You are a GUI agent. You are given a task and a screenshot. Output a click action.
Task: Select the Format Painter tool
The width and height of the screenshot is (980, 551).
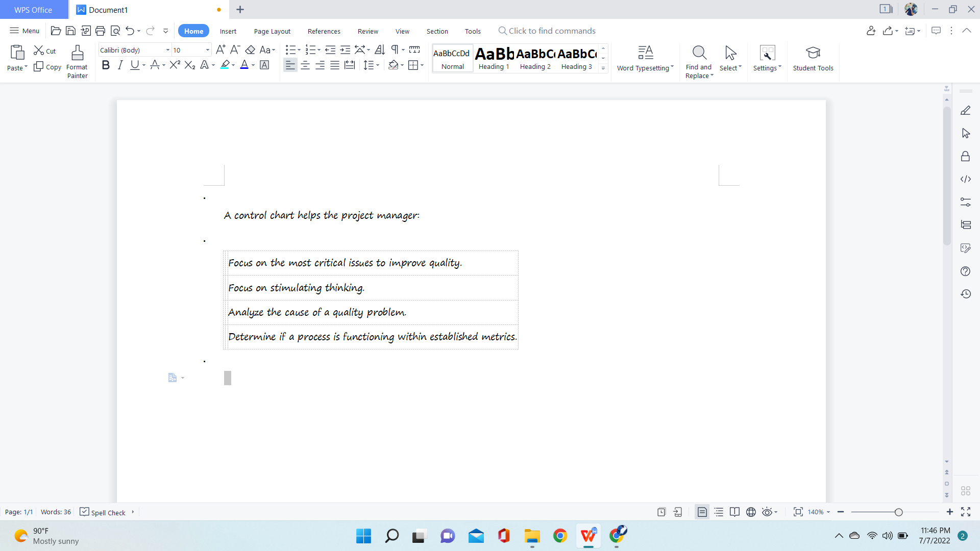77,61
